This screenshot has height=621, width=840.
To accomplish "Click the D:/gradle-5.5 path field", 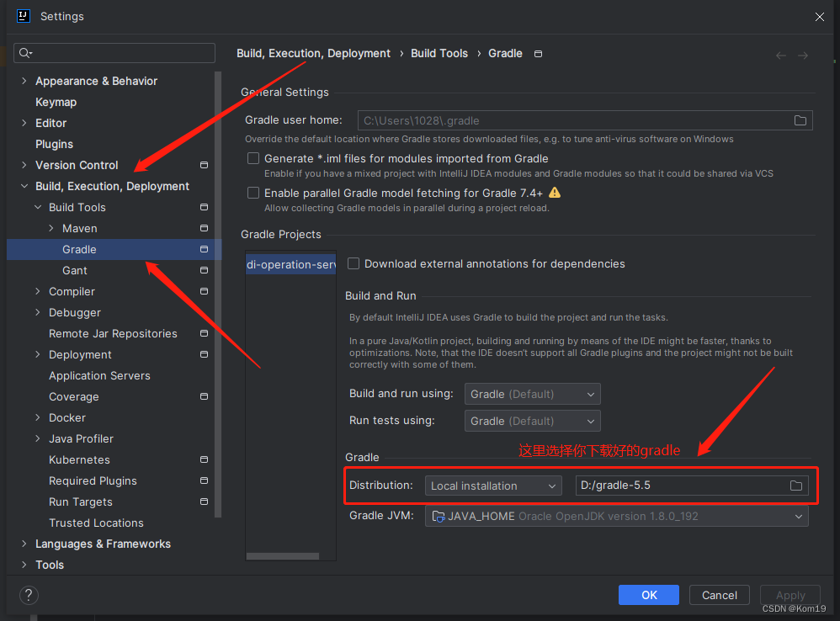I will (x=692, y=486).
